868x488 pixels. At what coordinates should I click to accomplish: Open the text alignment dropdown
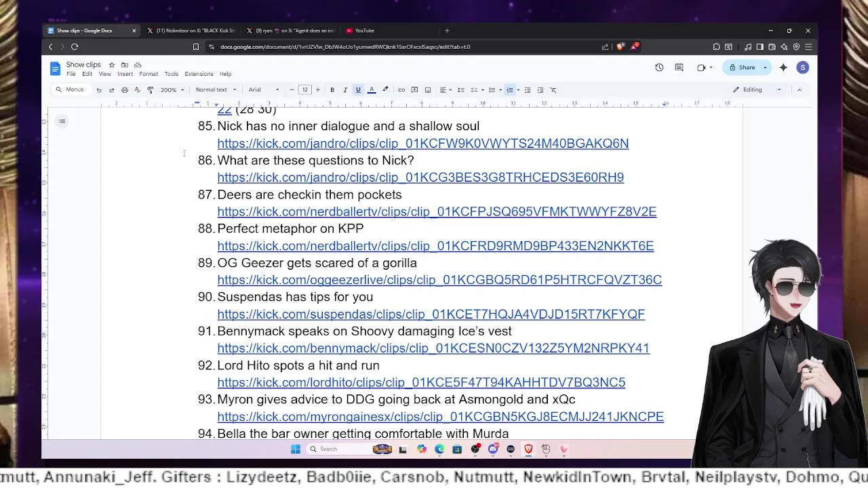tap(445, 89)
